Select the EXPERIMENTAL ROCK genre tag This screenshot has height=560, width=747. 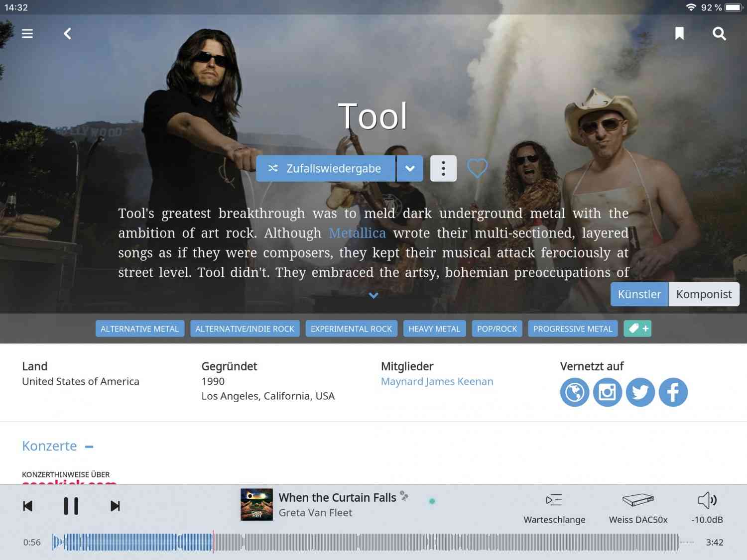pos(352,329)
